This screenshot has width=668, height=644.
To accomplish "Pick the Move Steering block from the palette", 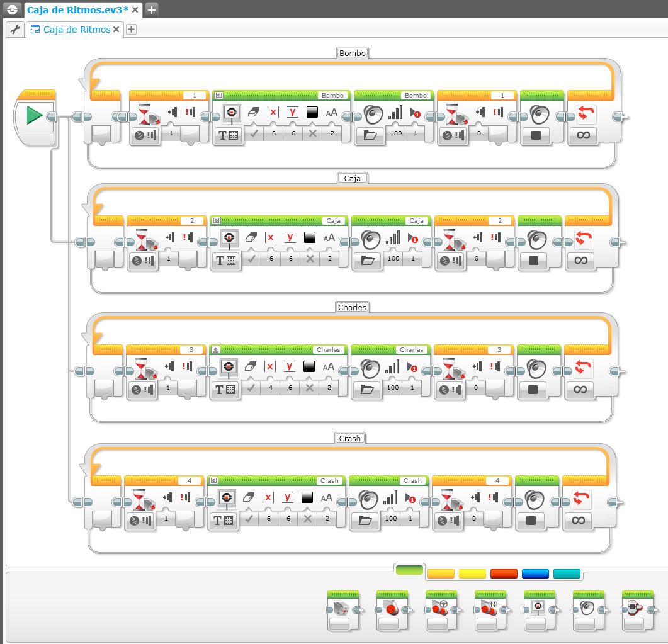I will (441, 611).
